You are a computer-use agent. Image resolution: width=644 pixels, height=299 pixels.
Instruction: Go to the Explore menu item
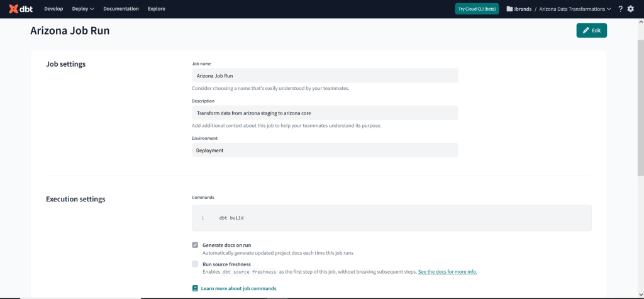[x=157, y=9]
